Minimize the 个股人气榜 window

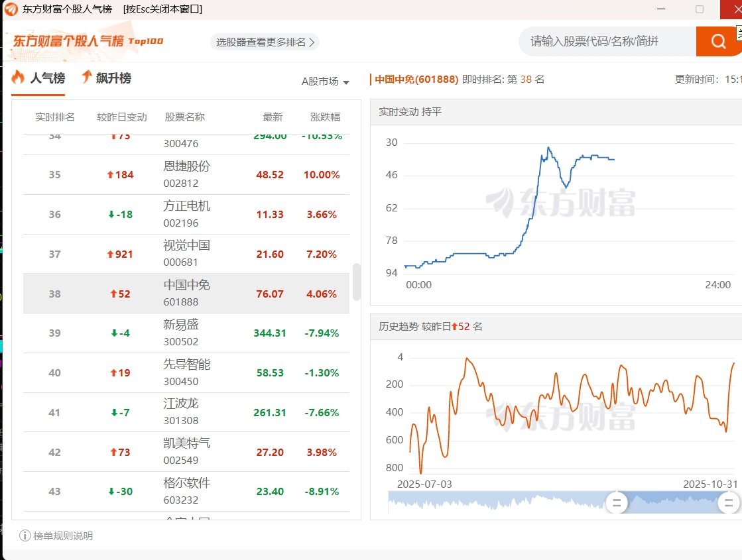click(661, 9)
